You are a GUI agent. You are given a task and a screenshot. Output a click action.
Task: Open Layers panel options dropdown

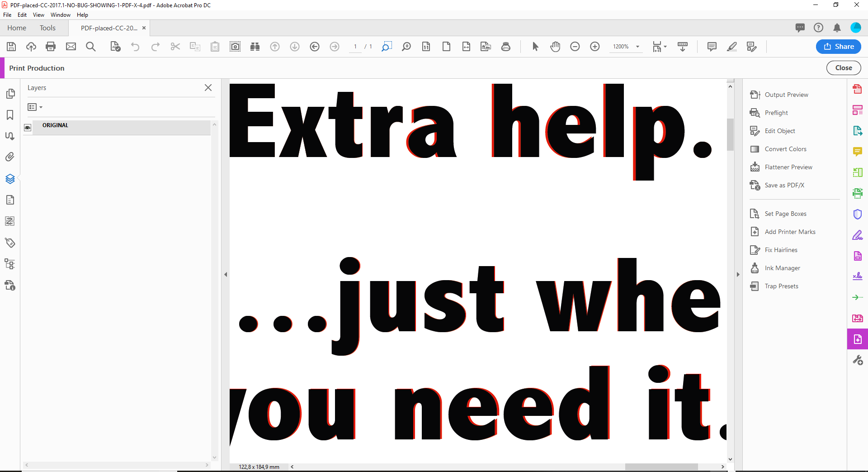(35, 107)
